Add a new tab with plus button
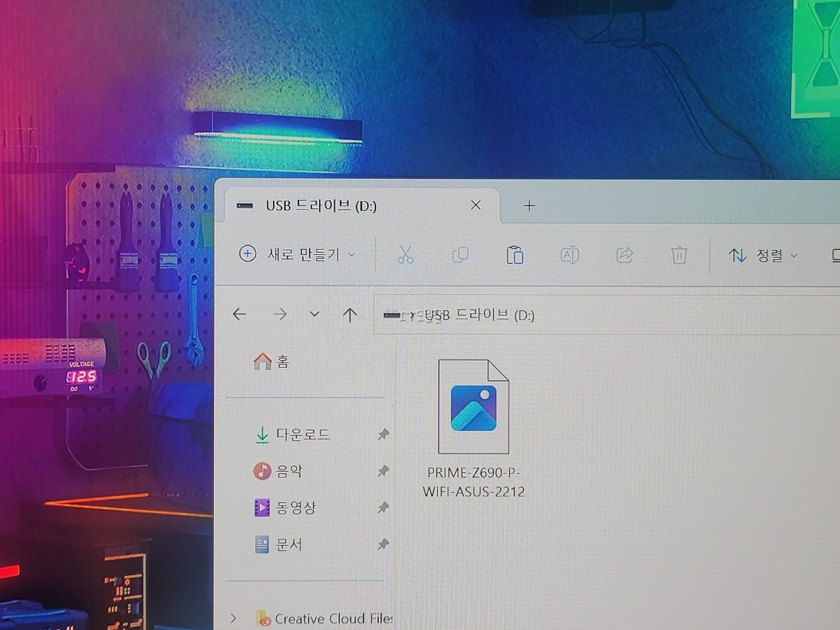The height and width of the screenshot is (630, 840). click(x=529, y=206)
